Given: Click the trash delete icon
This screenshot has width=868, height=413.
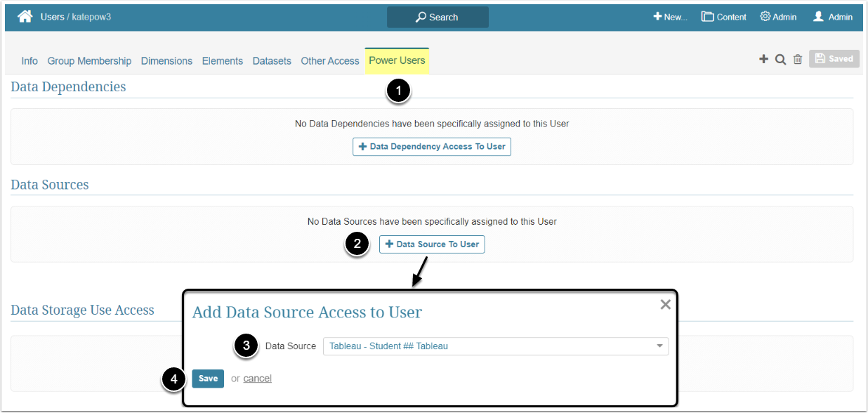Looking at the screenshot, I should [x=798, y=59].
